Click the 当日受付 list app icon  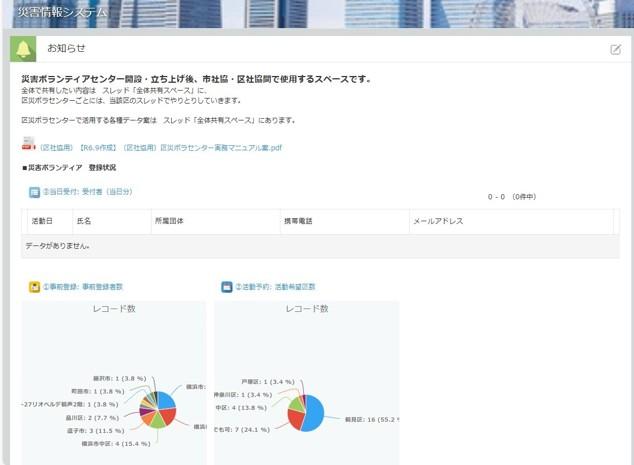[x=35, y=192]
